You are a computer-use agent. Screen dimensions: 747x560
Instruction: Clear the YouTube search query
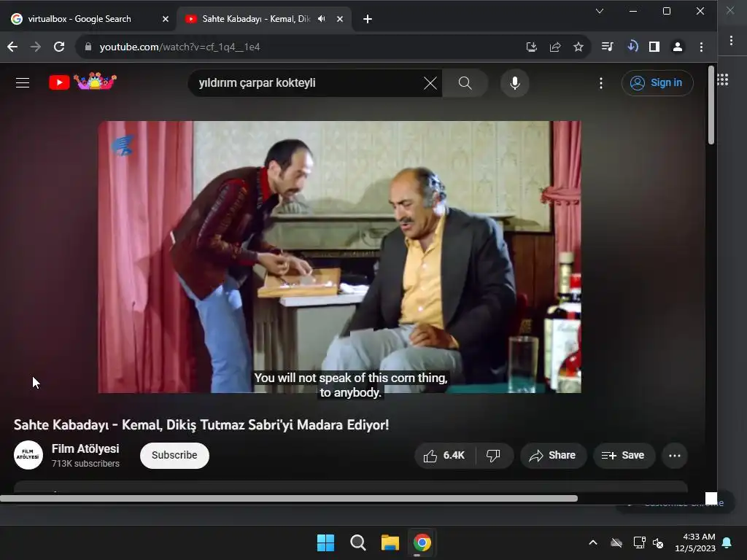pos(430,83)
